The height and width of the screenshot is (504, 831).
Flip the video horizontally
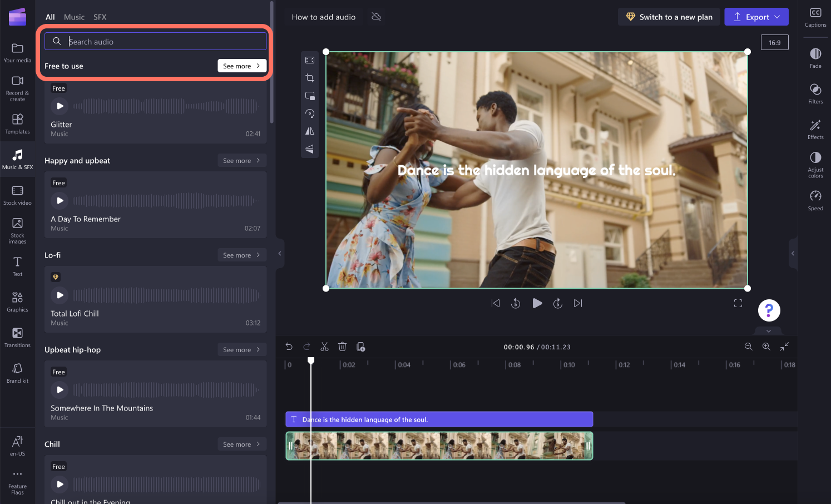[x=310, y=131]
